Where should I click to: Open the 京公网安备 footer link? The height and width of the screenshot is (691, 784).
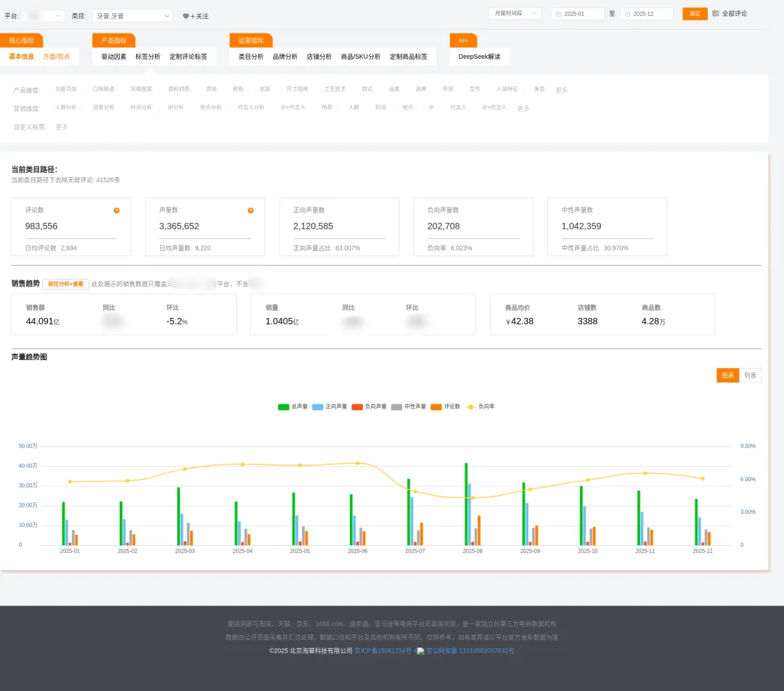[x=470, y=651]
